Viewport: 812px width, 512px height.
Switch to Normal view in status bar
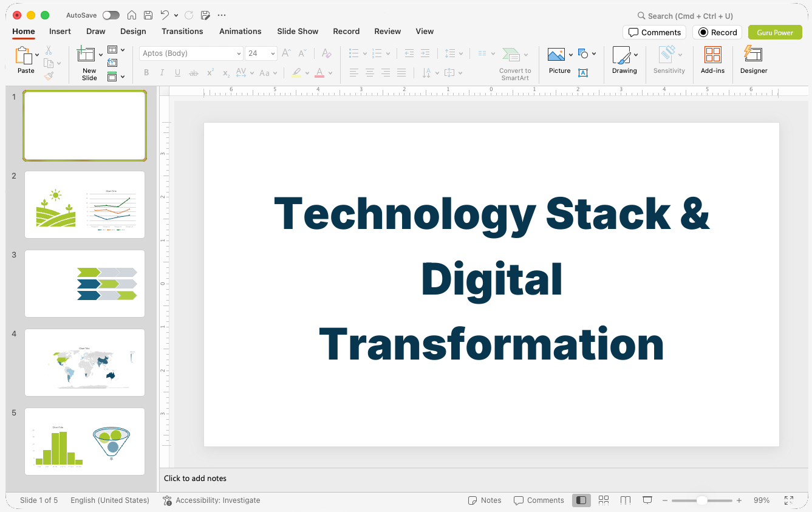click(581, 500)
